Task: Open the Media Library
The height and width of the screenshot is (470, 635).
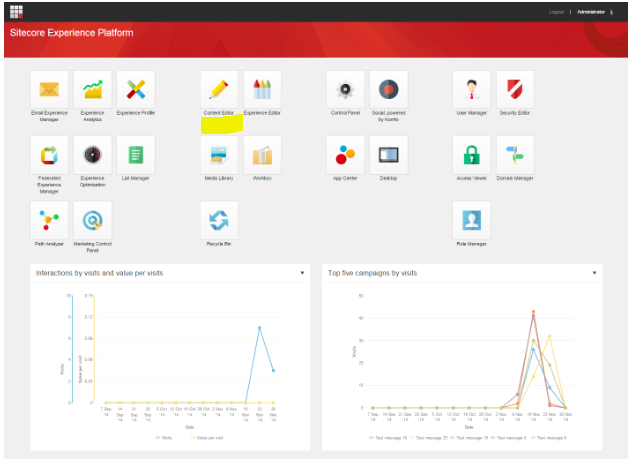Action: [x=219, y=155]
